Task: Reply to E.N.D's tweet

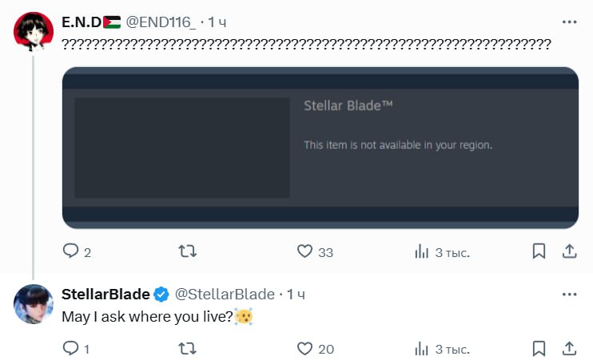Action: 71,252
